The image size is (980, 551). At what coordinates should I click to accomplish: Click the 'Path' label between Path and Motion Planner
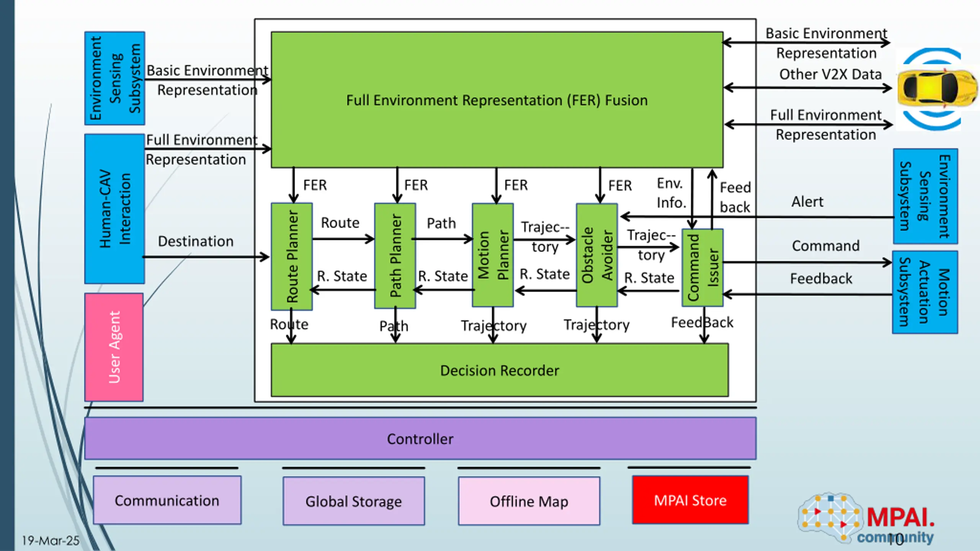[441, 223]
